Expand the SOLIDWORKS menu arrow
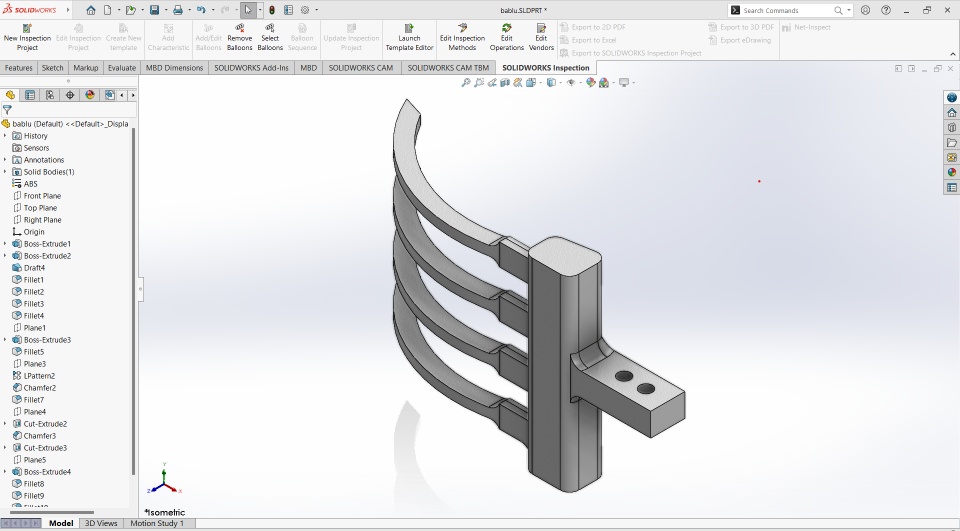This screenshot has width=960, height=531. click(68, 10)
